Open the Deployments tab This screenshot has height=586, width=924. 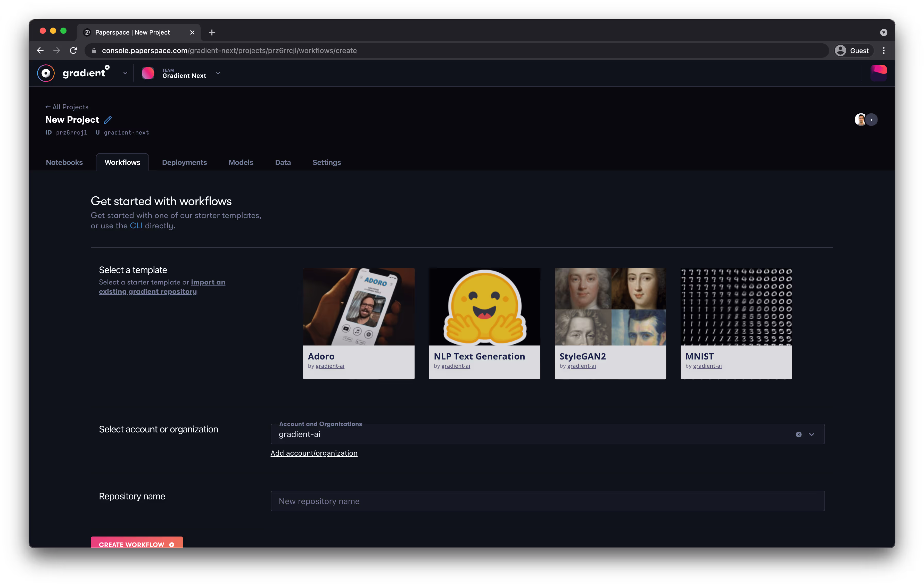184,162
